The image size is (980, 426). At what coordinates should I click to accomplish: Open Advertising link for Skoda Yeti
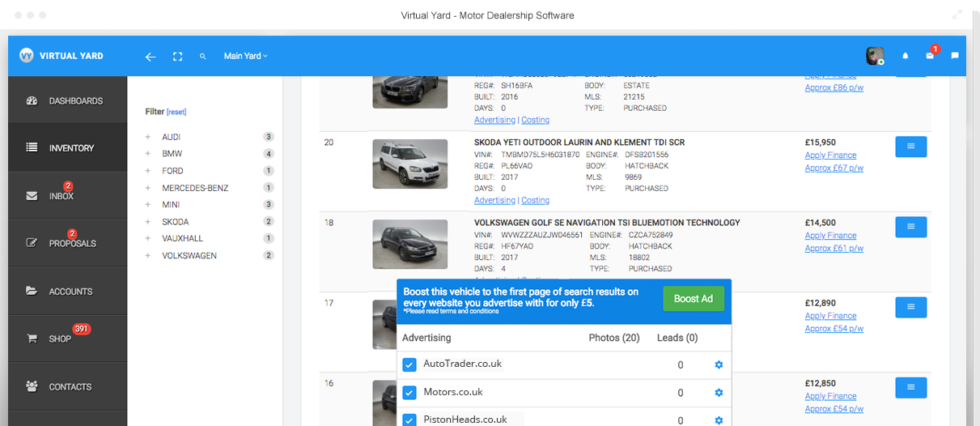pos(494,200)
